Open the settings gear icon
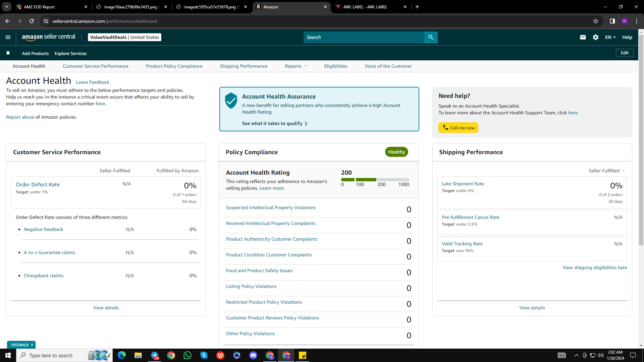The height and width of the screenshot is (362, 644). point(596,37)
